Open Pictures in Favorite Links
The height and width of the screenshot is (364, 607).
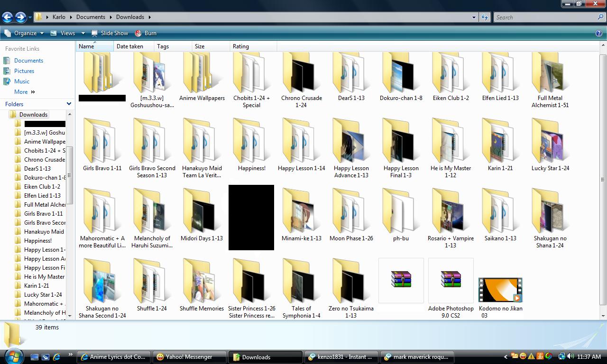pos(24,71)
